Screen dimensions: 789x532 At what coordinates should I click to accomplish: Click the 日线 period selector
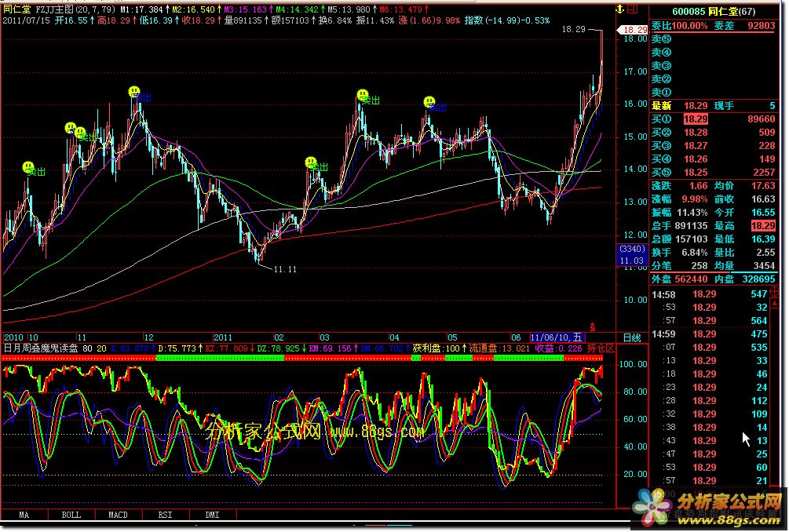pos(632,338)
